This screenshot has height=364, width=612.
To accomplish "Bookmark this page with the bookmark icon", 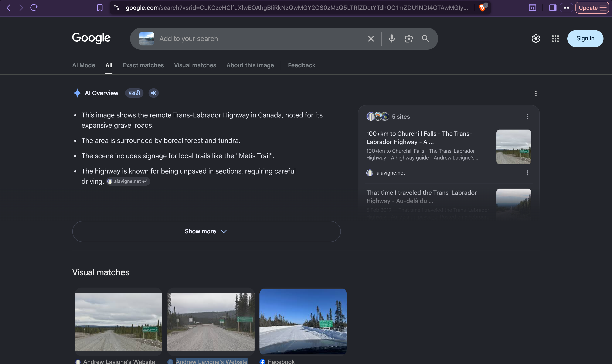I will tap(100, 8).
